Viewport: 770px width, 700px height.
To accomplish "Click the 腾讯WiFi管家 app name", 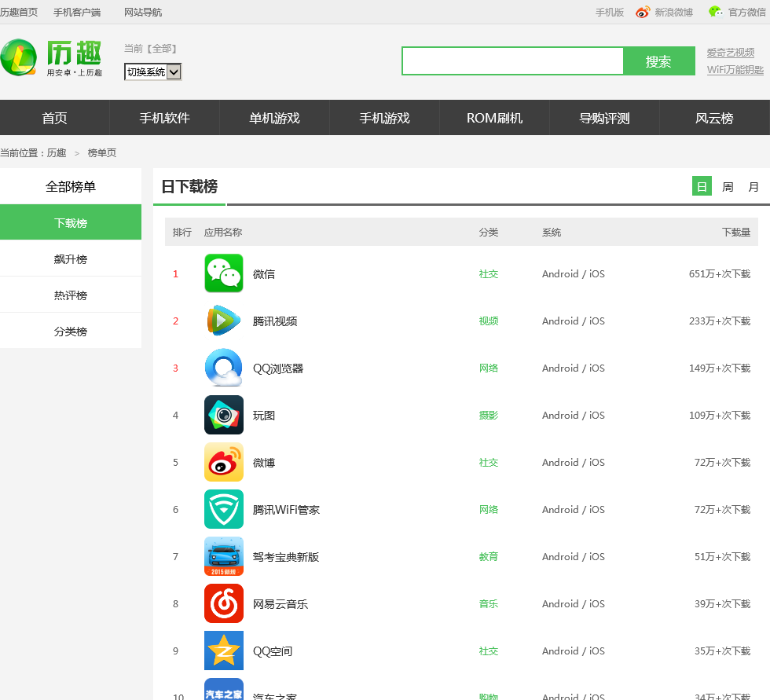I will 286,510.
